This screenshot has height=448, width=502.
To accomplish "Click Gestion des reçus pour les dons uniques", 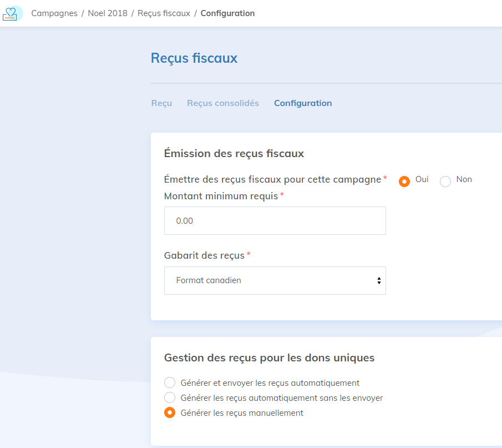I will coord(269,358).
